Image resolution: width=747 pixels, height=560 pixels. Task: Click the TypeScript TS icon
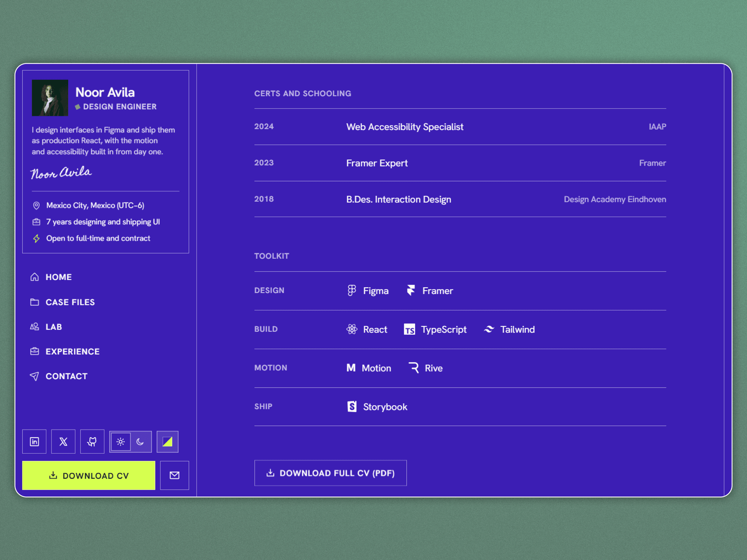coord(410,329)
